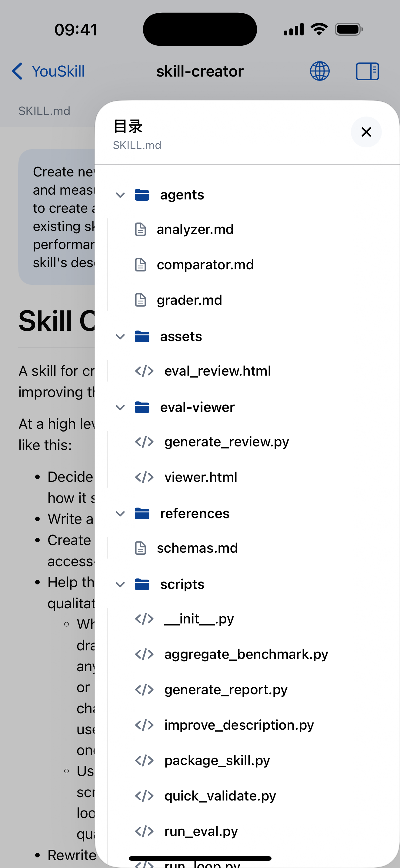The image size is (400, 868).
Task: Go back to YouSkill
Action: pos(47,71)
